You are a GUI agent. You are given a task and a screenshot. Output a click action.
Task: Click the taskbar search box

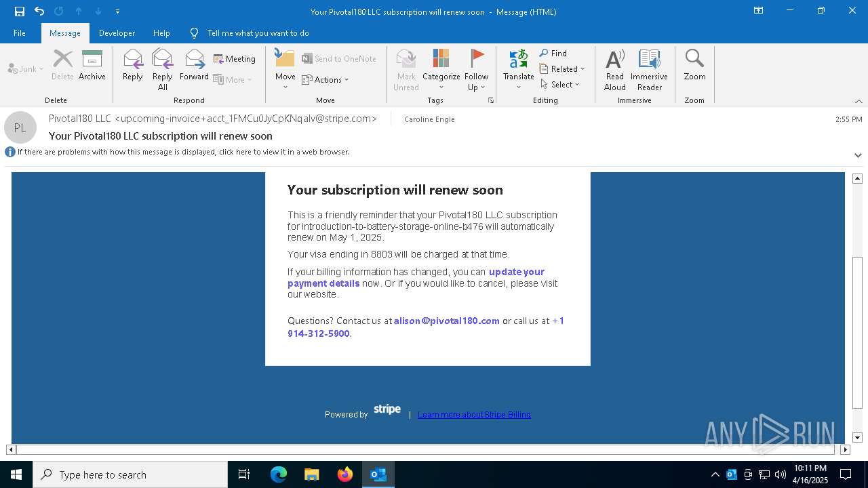click(130, 474)
